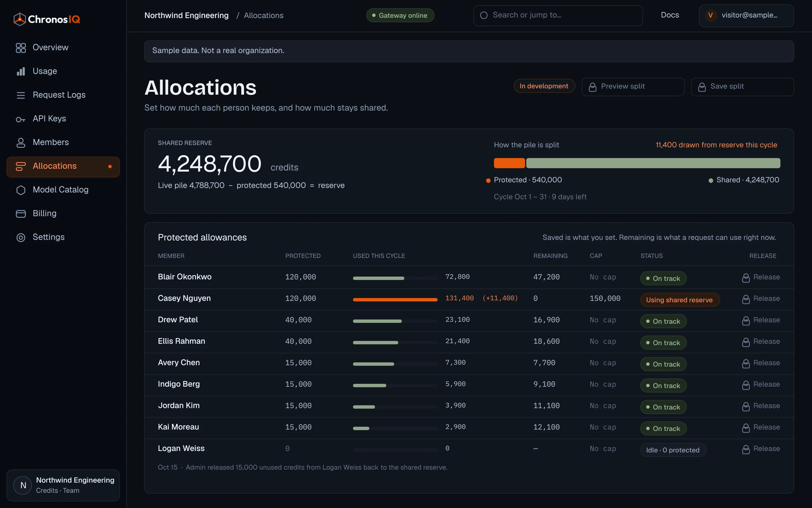Click the green Shared segment of the split bar
The height and width of the screenshot is (508, 812).
click(653, 163)
